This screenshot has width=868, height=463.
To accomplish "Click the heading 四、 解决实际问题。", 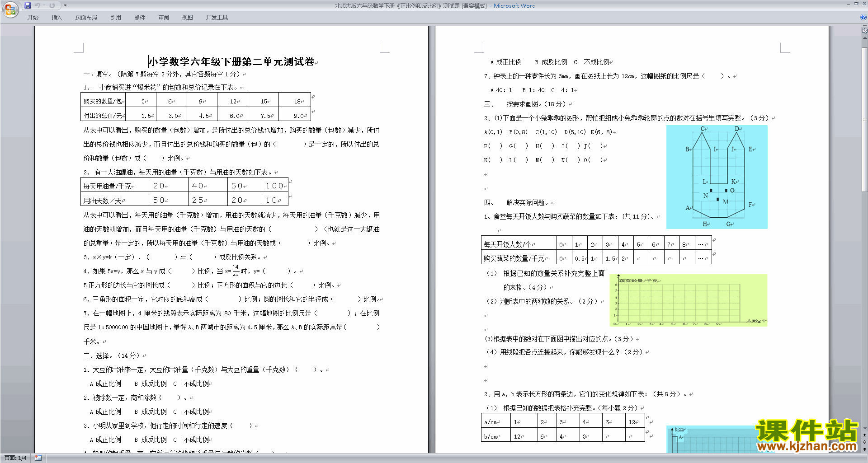I will (518, 202).
